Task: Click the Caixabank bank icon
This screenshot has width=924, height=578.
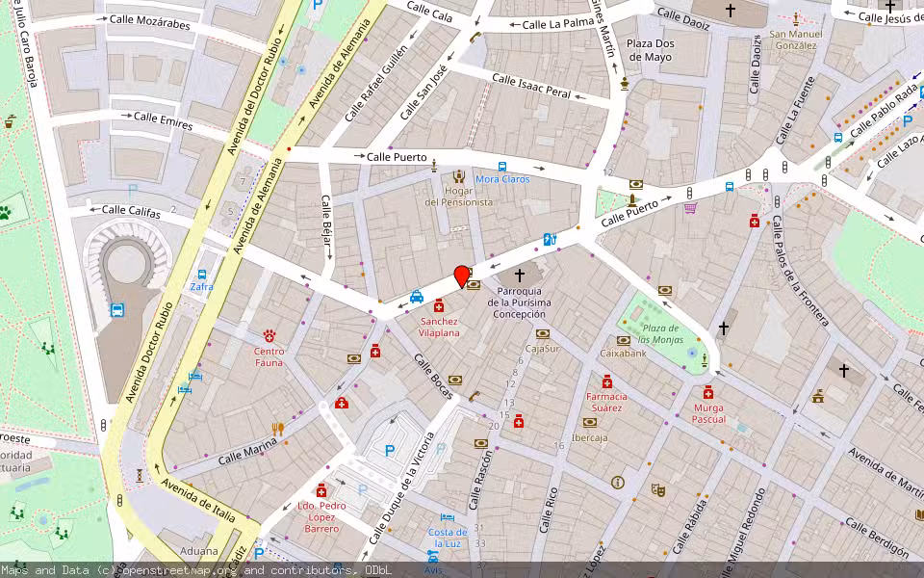Action: (x=624, y=340)
